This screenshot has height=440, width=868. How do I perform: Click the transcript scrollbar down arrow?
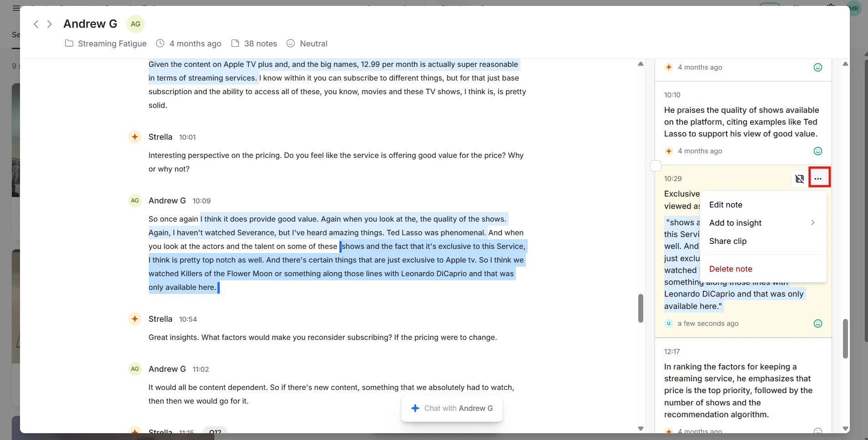(x=641, y=429)
